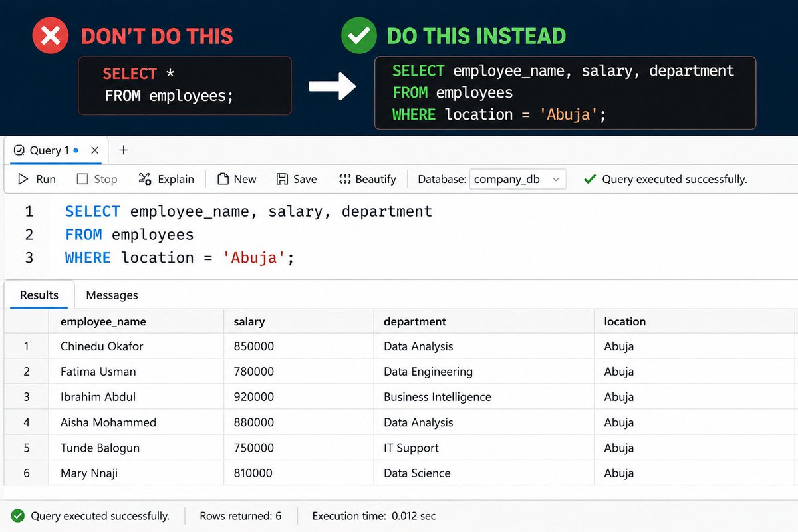The image size is (798, 532).
Task: Click editor line 2 FROM employees
Action: [x=130, y=235]
